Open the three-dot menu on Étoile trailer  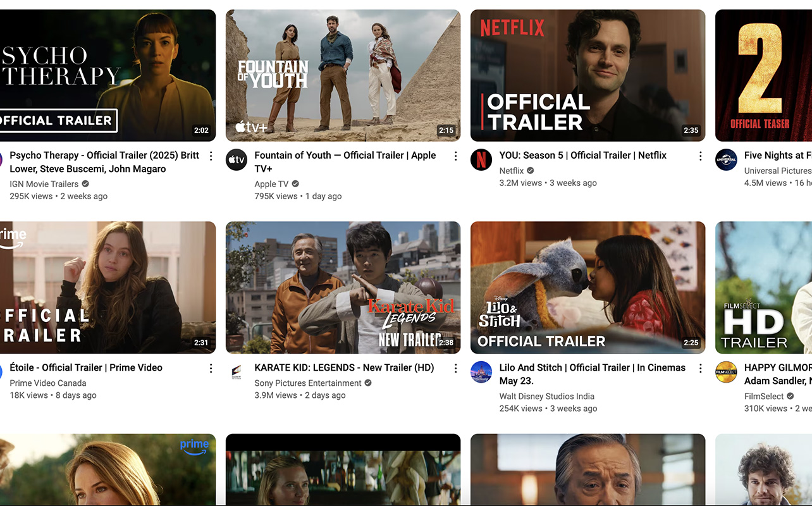211,367
